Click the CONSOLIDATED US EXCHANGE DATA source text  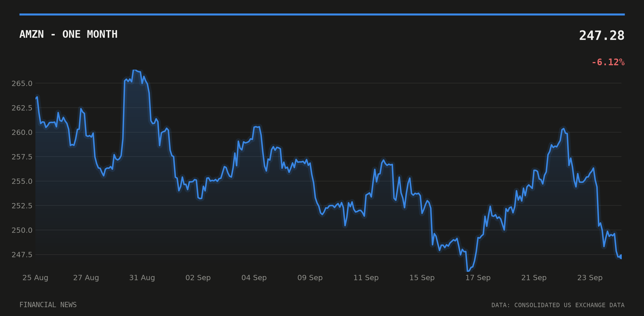tap(569, 305)
